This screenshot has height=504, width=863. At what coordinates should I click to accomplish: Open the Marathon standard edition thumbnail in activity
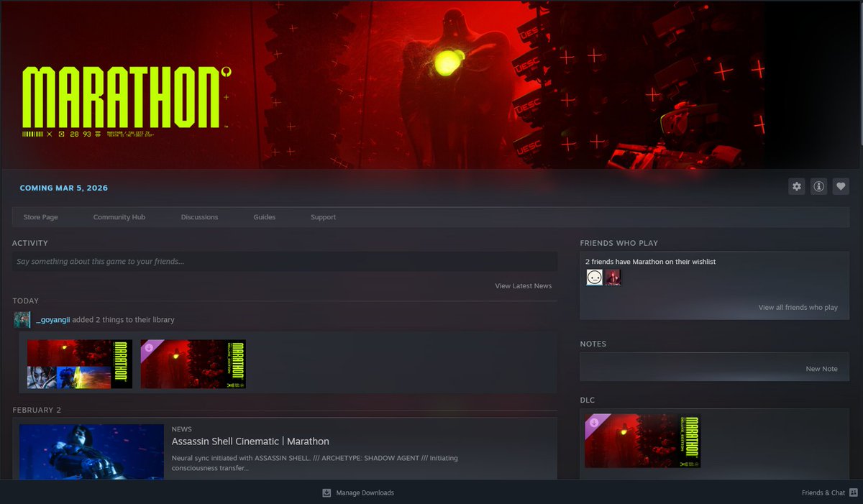80,365
